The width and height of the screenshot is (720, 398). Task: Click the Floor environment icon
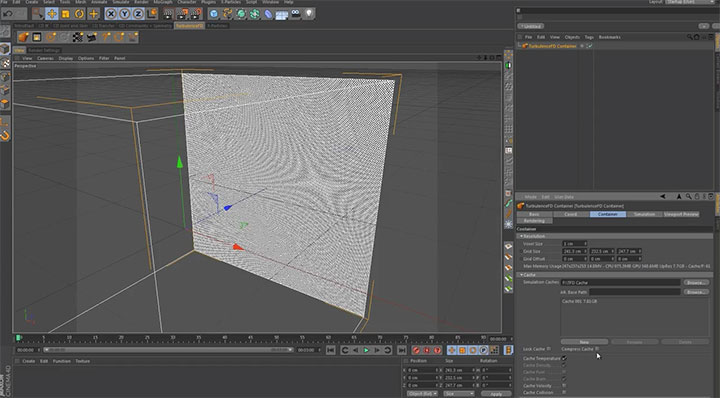pos(281,14)
